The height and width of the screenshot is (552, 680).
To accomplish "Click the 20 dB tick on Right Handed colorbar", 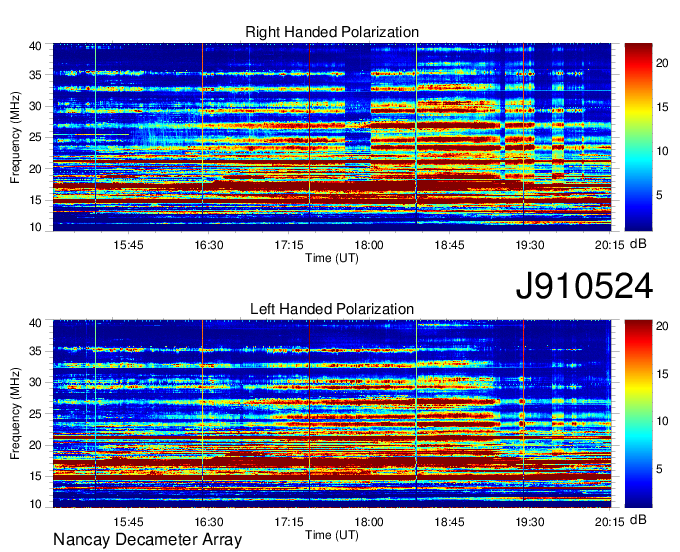I will coord(662,63).
